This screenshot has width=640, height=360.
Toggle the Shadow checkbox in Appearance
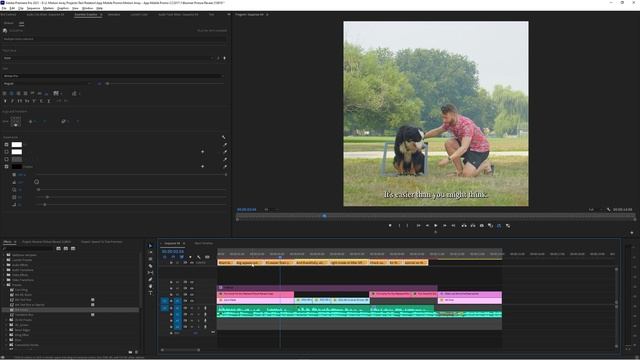click(6, 167)
